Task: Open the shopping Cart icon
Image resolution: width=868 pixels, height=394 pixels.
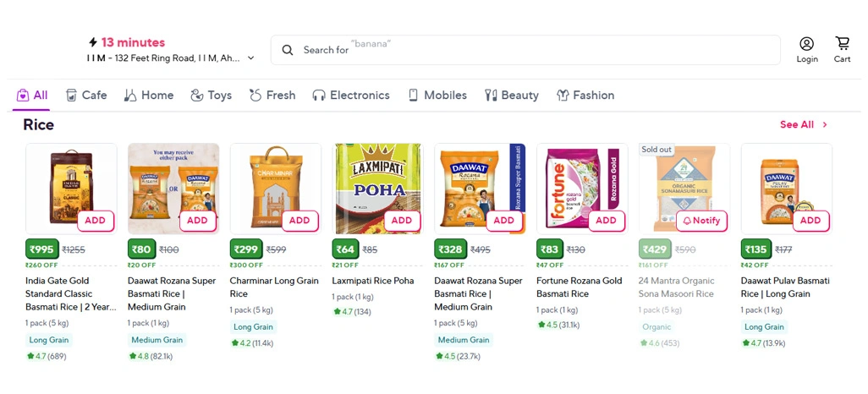Action: coord(842,43)
